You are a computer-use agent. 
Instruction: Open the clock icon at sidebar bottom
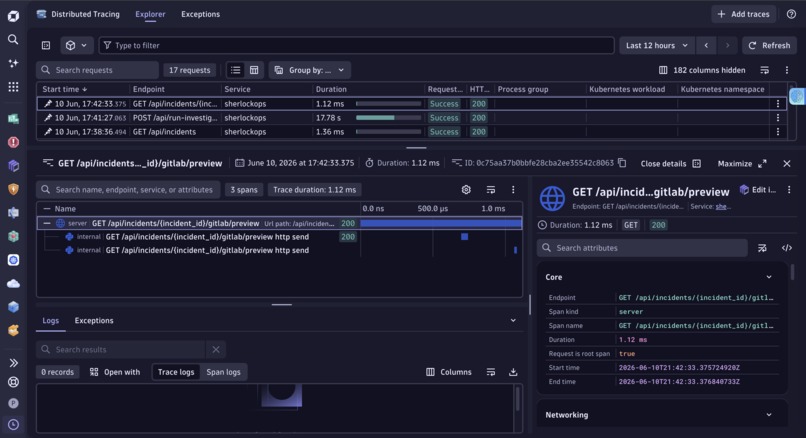click(13, 425)
